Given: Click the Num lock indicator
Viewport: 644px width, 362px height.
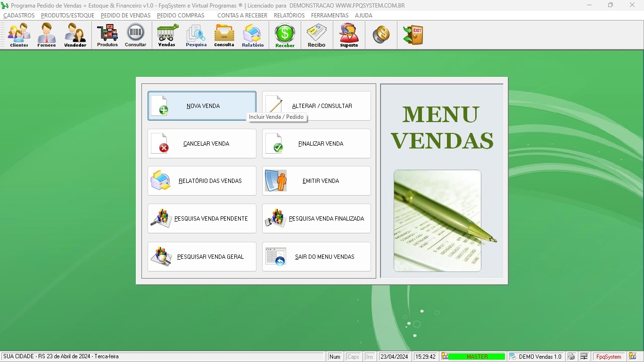Looking at the screenshot, I should coord(335,357).
